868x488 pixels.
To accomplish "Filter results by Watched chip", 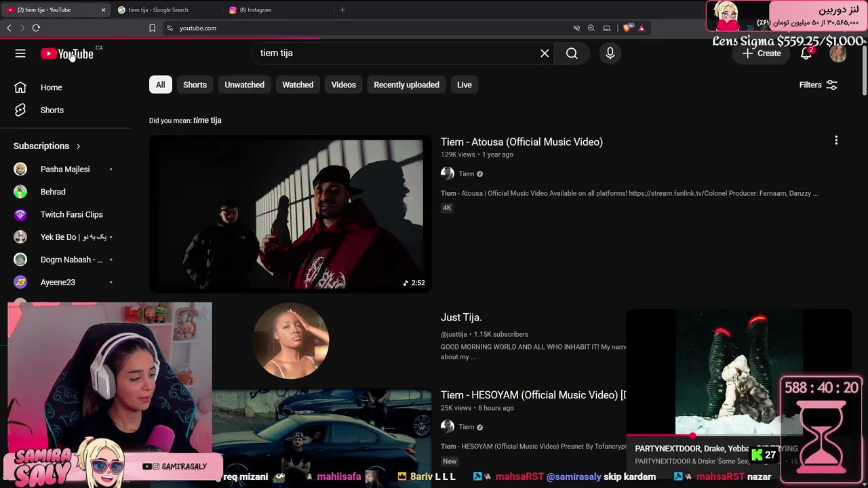I will [298, 85].
